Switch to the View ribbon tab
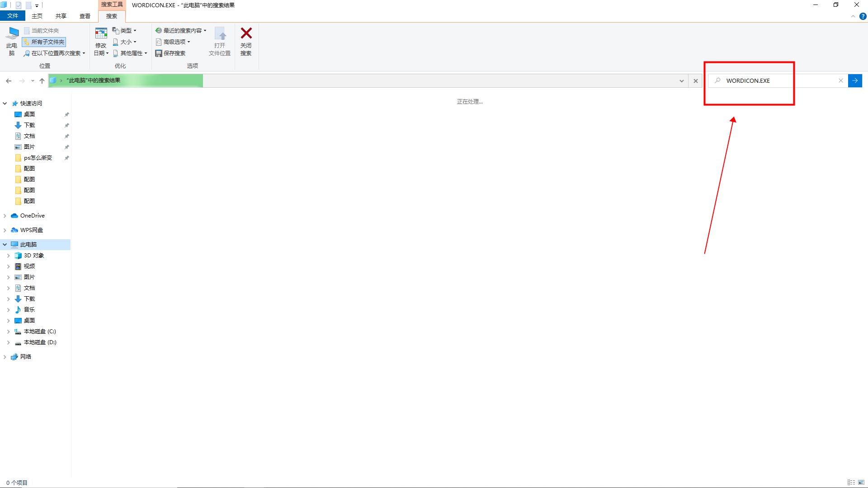The width and height of the screenshot is (868, 488). click(x=85, y=16)
